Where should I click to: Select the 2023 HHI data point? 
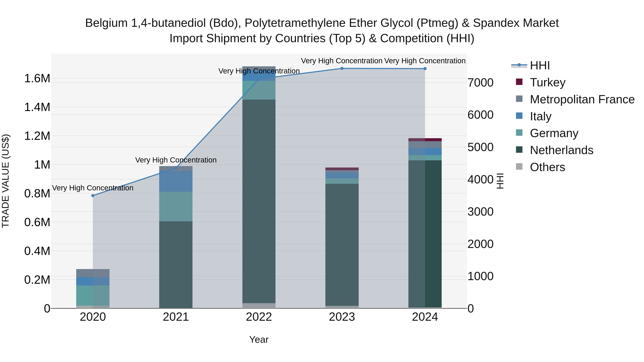pos(342,68)
